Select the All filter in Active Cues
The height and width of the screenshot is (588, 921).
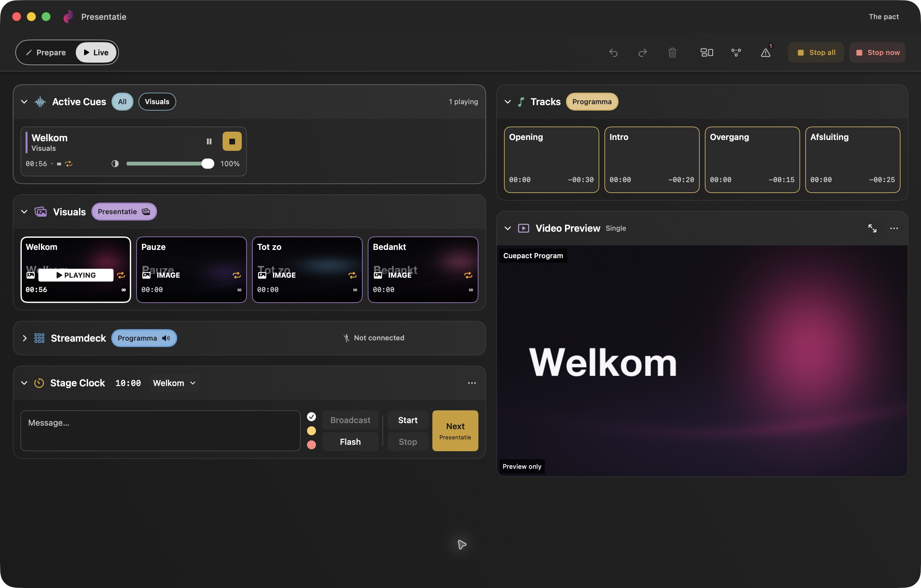[x=122, y=102]
